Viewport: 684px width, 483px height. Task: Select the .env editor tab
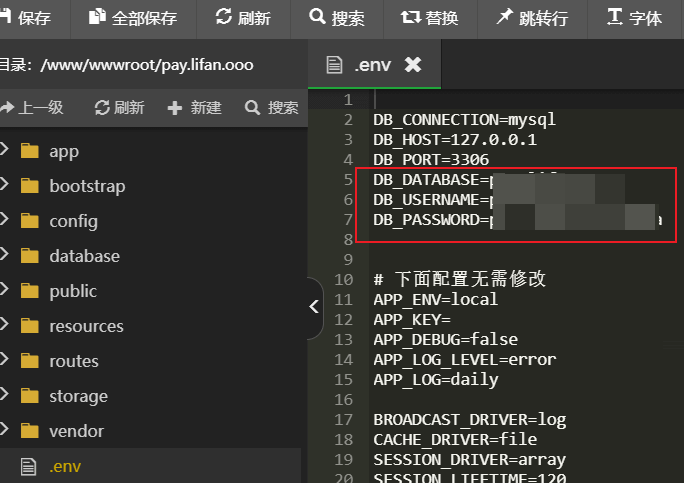tap(374, 65)
